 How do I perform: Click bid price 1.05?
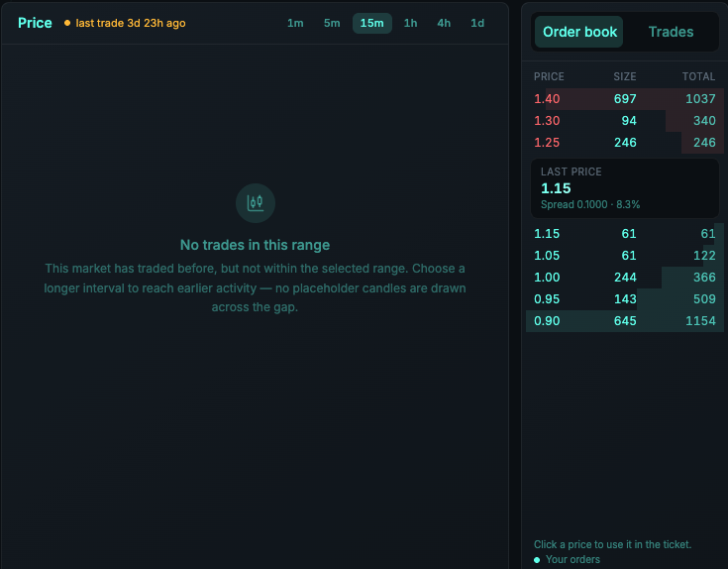click(547, 256)
